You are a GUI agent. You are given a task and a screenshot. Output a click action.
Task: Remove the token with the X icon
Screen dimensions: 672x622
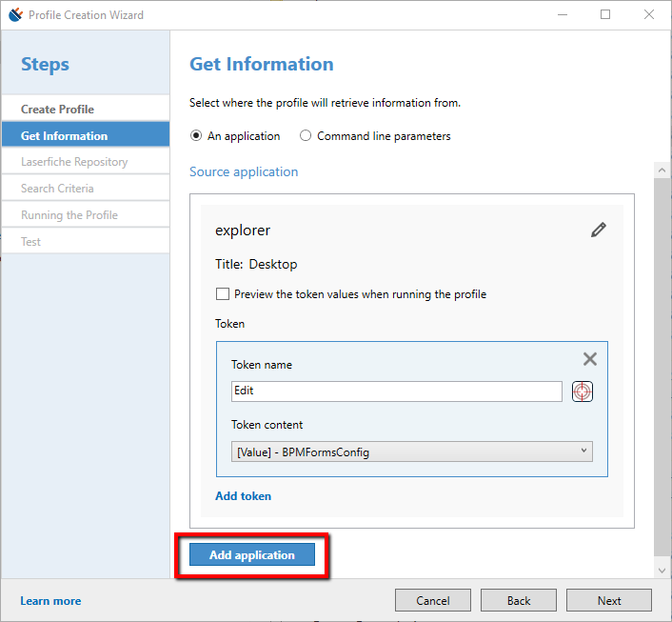pos(590,359)
